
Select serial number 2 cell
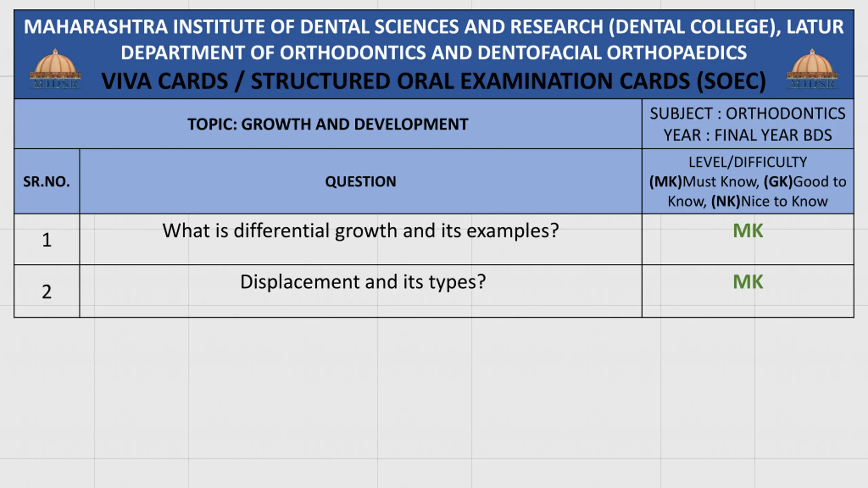tap(47, 291)
